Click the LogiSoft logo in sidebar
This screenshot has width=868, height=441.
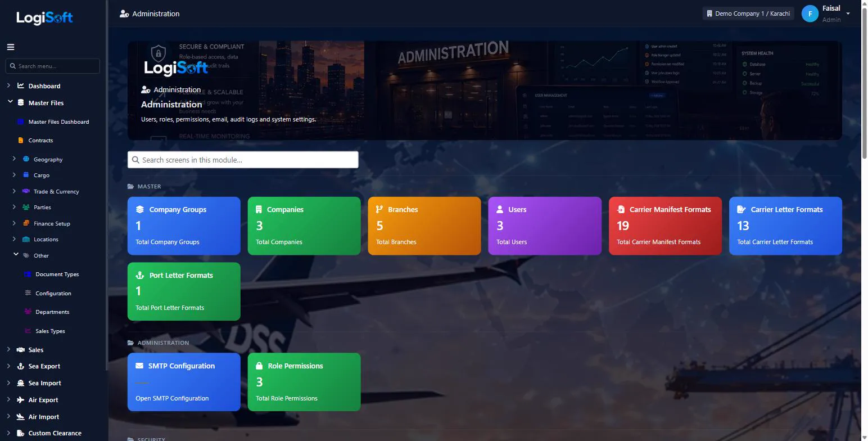pos(44,17)
